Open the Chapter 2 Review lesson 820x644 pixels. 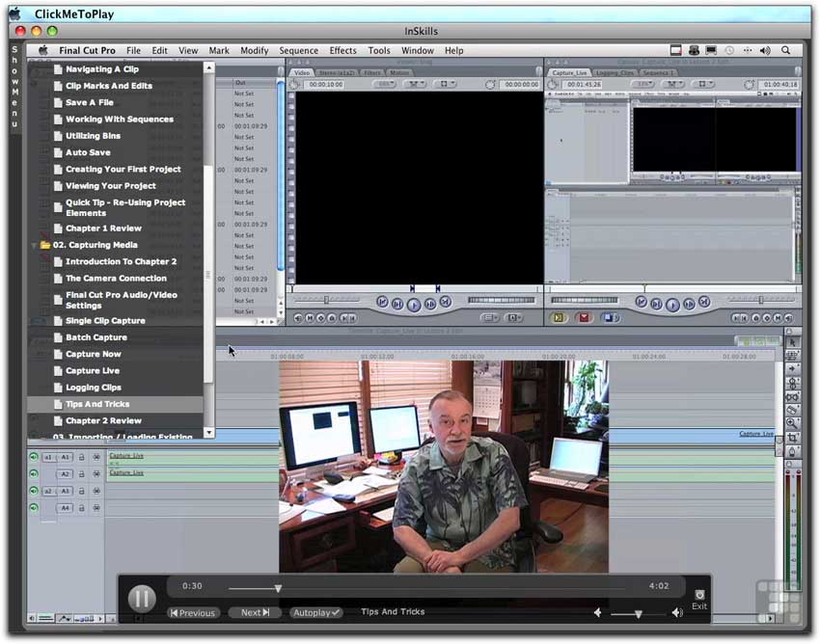103,420
